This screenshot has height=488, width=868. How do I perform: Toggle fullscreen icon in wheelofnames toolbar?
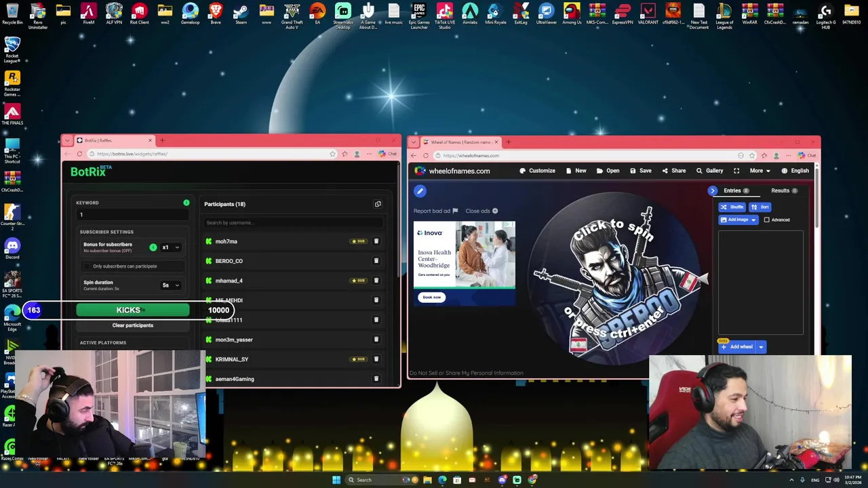(736, 171)
